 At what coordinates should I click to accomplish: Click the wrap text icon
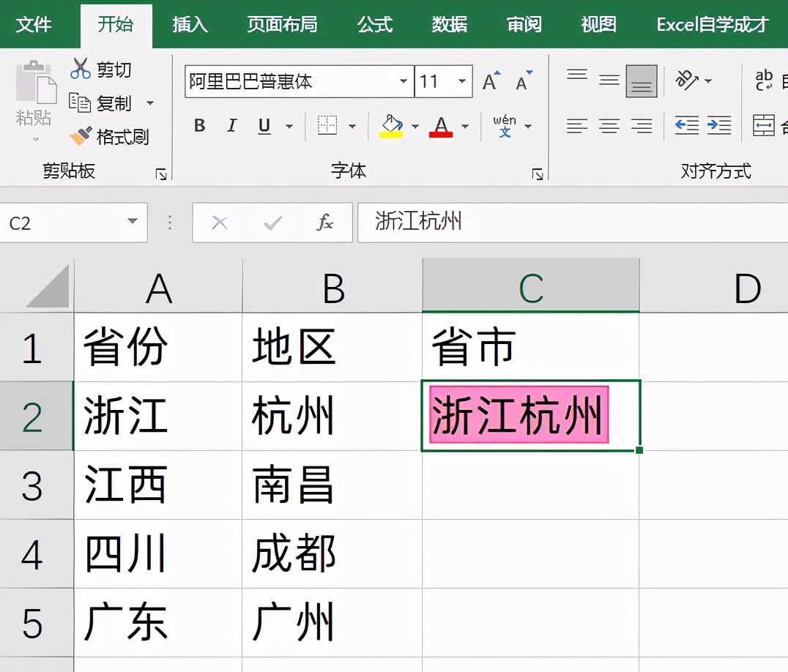click(764, 80)
